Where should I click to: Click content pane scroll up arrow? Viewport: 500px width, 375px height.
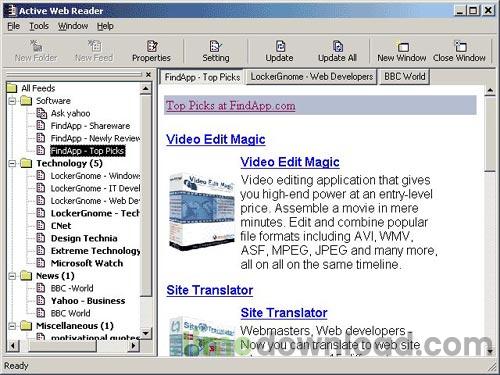(x=490, y=91)
